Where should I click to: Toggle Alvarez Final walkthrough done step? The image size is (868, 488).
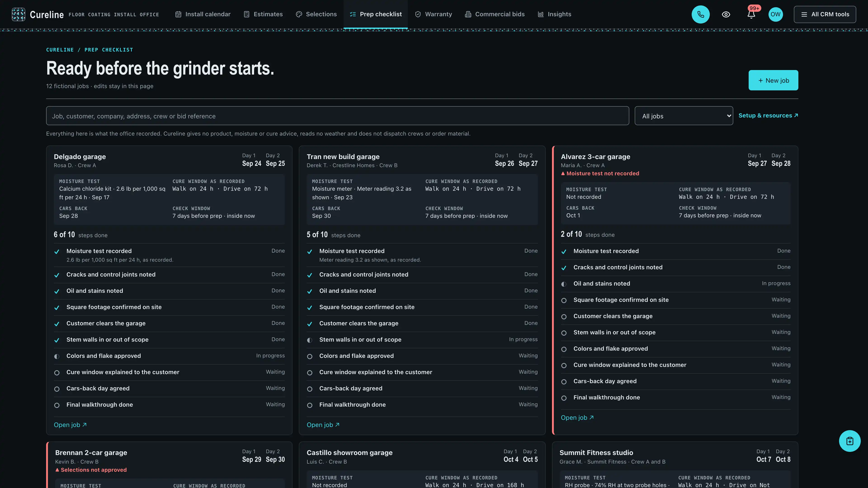click(676, 397)
